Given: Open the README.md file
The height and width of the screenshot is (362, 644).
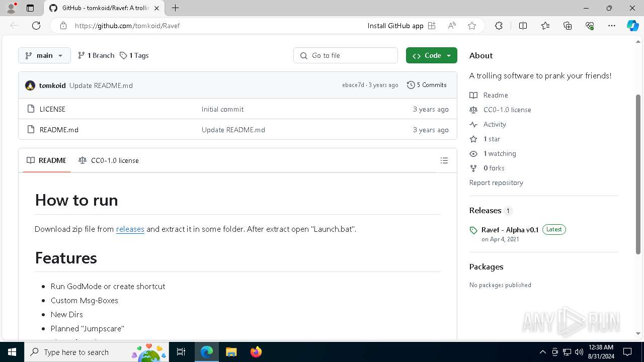Looking at the screenshot, I should tap(59, 130).
